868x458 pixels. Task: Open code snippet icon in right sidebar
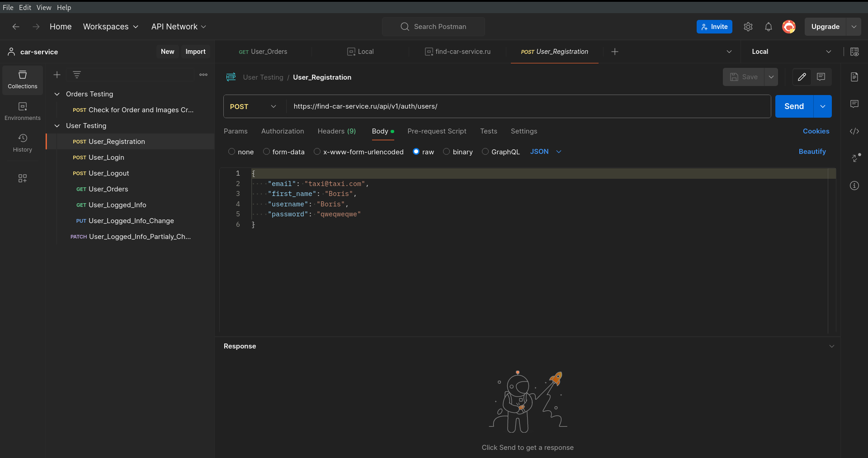pos(854,131)
